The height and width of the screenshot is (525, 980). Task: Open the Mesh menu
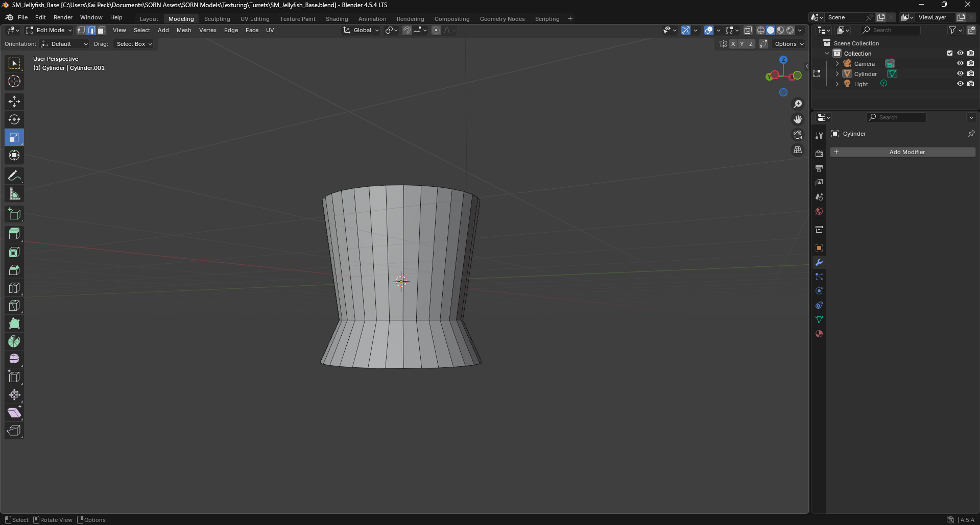183,30
